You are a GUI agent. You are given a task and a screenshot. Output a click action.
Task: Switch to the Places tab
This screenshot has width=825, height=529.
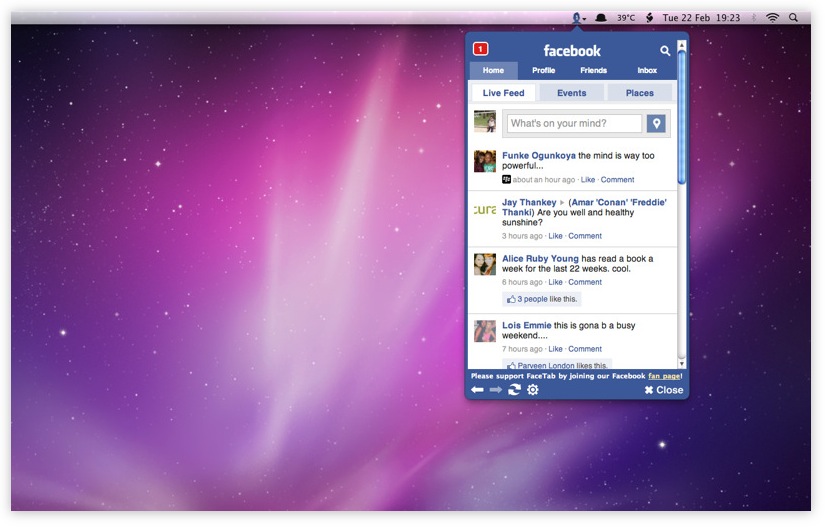(640, 93)
